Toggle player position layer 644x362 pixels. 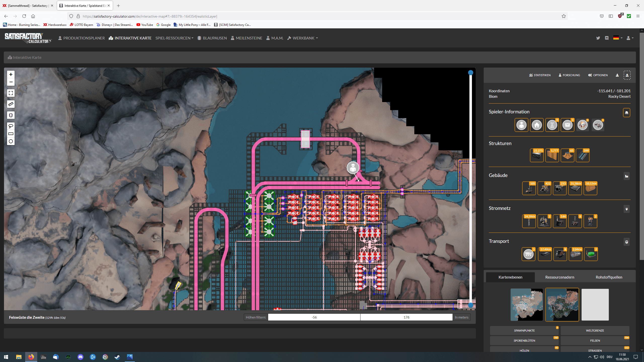(521, 125)
